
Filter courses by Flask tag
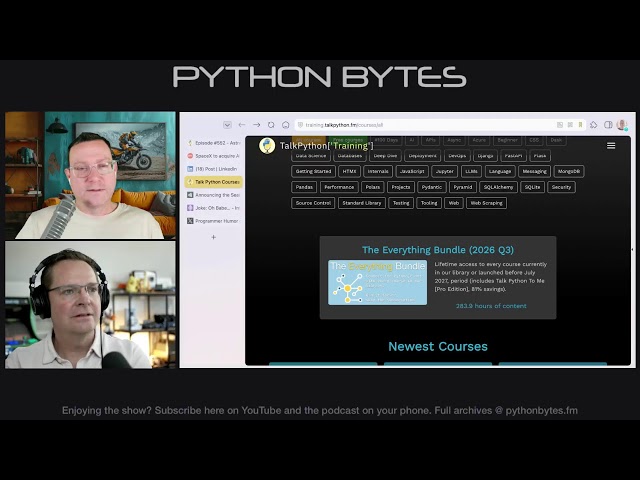(540, 156)
